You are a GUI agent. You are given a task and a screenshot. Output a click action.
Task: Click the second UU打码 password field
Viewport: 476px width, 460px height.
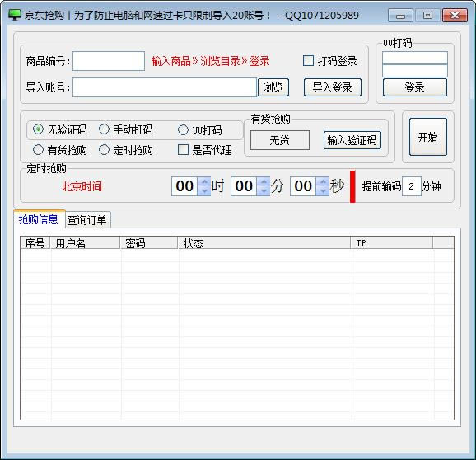coord(415,71)
